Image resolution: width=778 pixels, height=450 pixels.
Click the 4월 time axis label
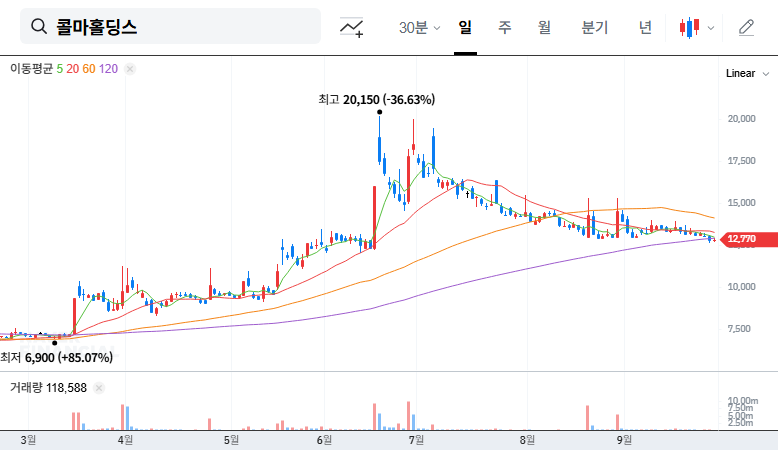click(x=126, y=440)
